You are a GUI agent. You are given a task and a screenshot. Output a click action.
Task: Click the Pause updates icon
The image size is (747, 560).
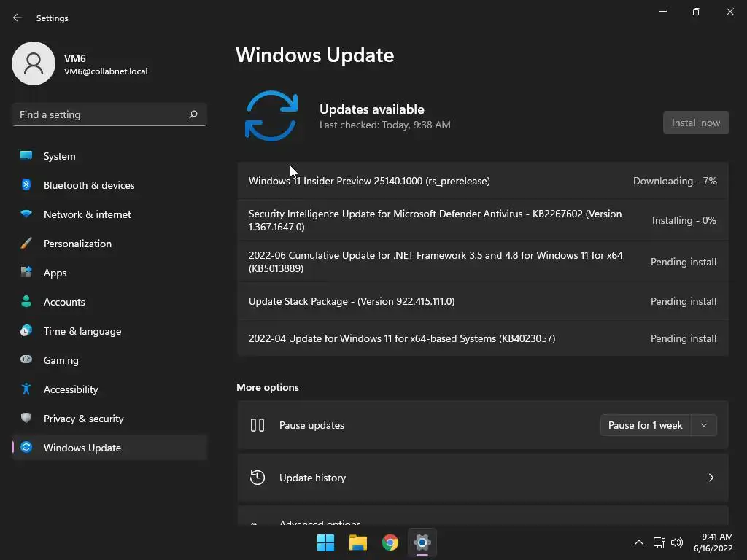pos(258,425)
